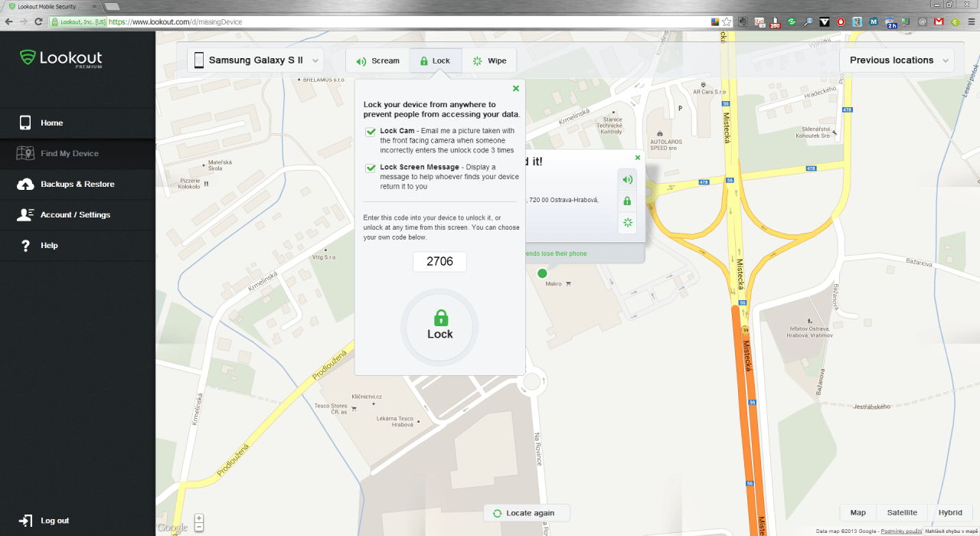Switch to Hybrid view
This screenshot has height=536, width=980.
coord(950,513)
